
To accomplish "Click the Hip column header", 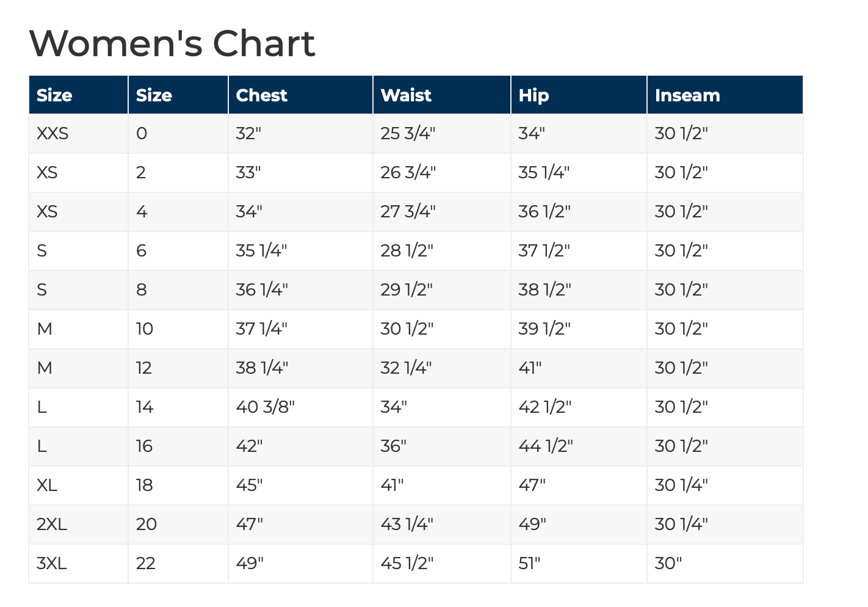I will tap(533, 95).
